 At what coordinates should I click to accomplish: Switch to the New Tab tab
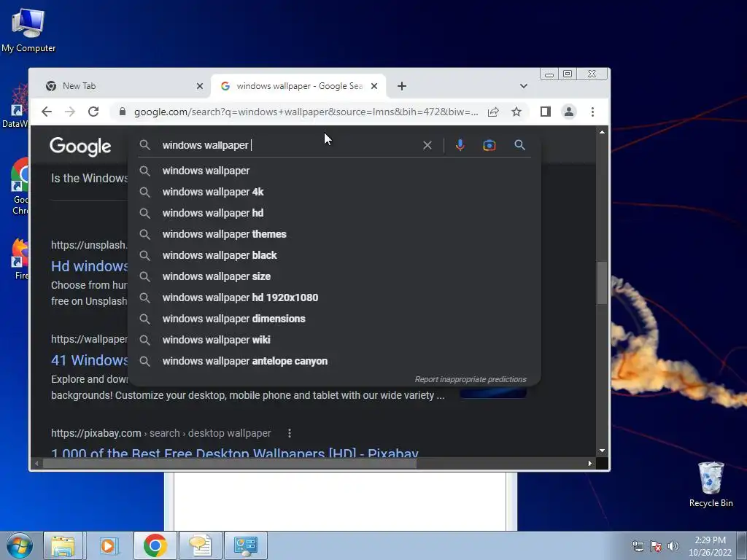[x=122, y=86]
